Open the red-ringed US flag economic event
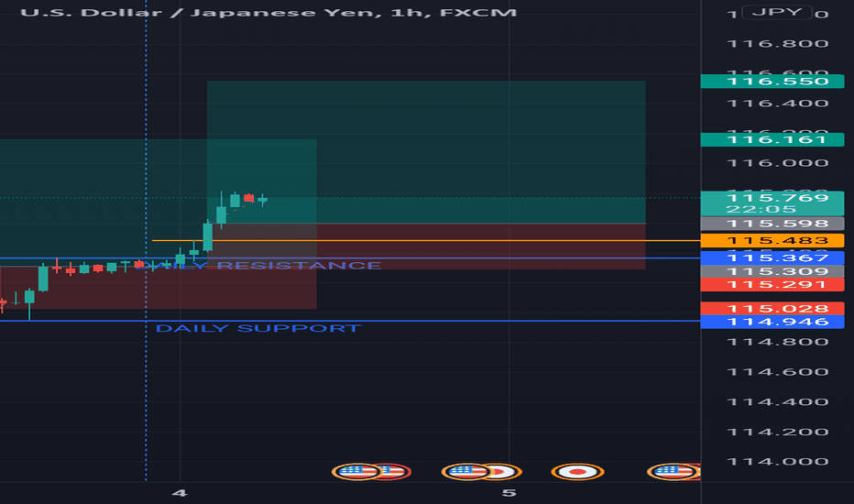The height and width of the screenshot is (504, 854). point(395,471)
